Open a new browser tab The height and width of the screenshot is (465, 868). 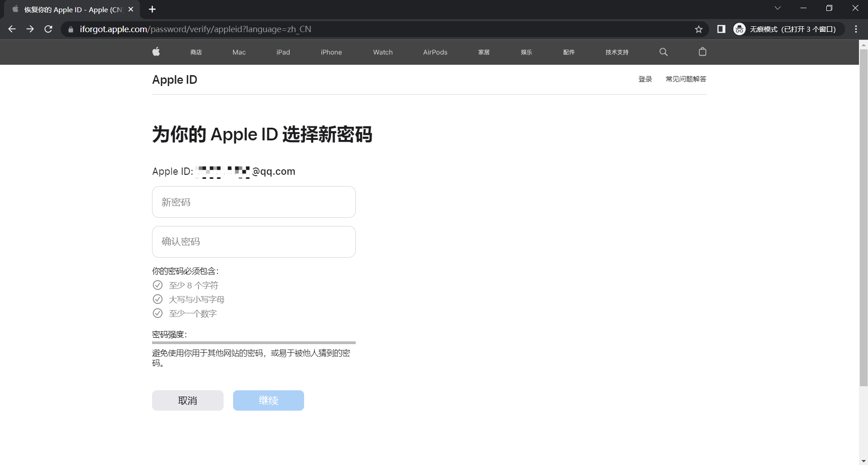pyautogui.click(x=152, y=9)
